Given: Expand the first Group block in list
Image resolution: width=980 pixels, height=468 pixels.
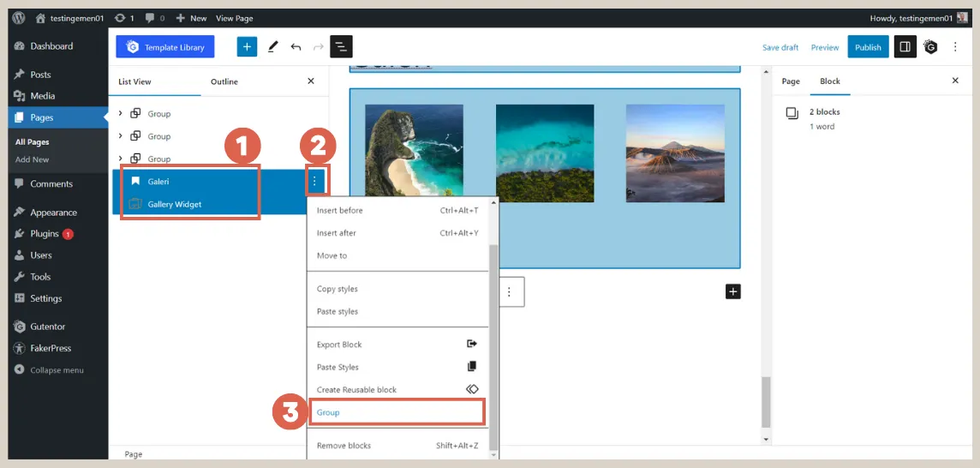Looking at the screenshot, I should (121, 114).
